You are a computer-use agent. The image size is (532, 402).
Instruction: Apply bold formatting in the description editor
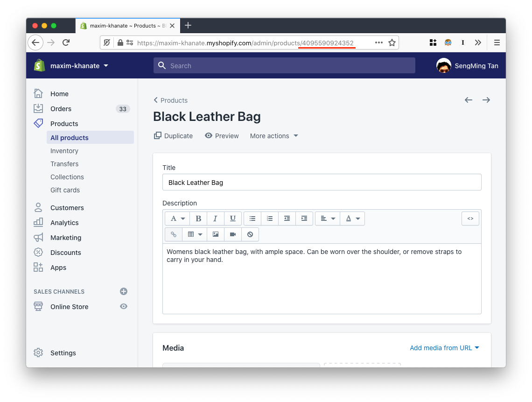[198, 218]
